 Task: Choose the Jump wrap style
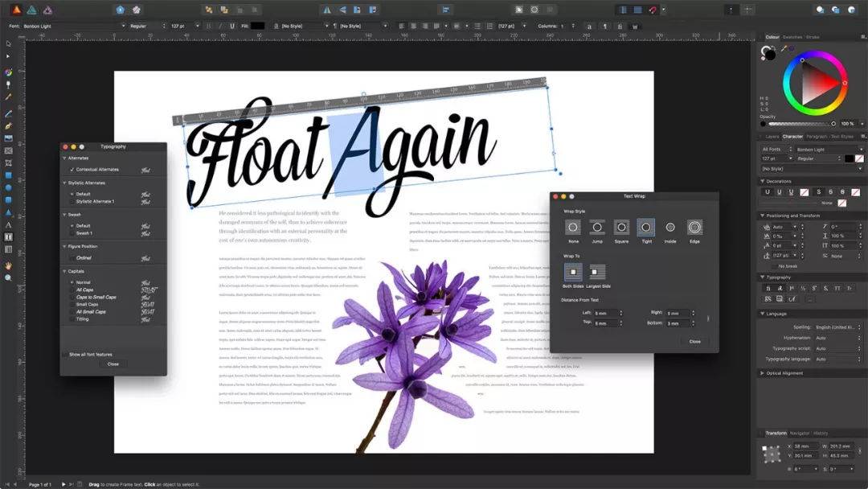tap(597, 228)
